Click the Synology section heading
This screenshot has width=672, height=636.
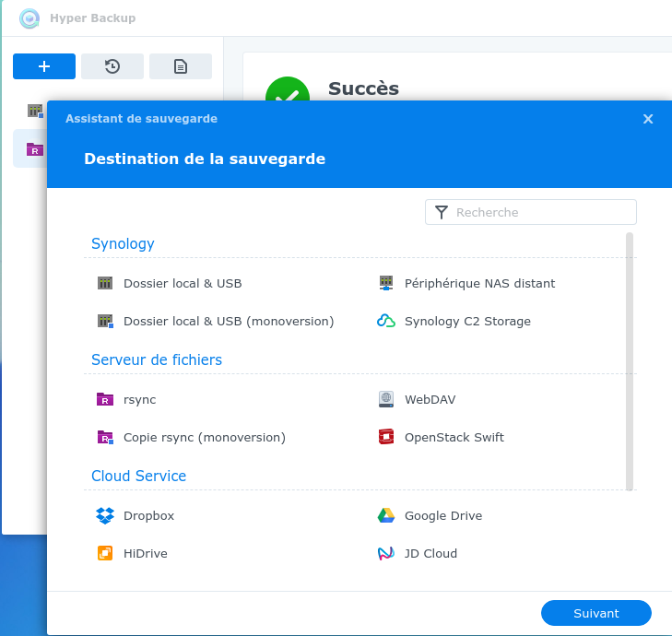coord(123,243)
